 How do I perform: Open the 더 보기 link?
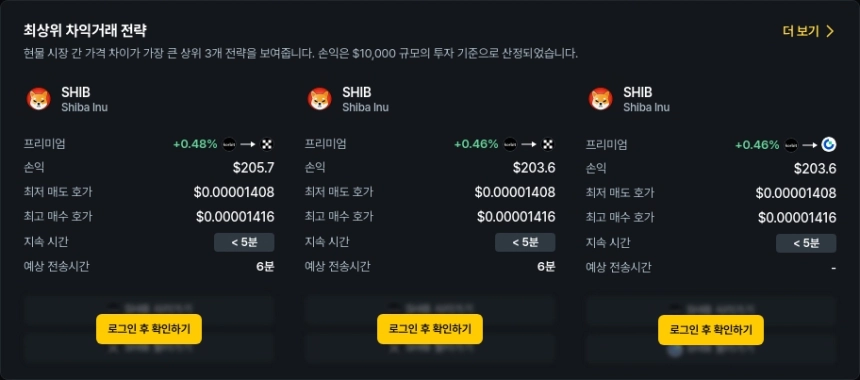pyautogui.click(x=800, y=31)
